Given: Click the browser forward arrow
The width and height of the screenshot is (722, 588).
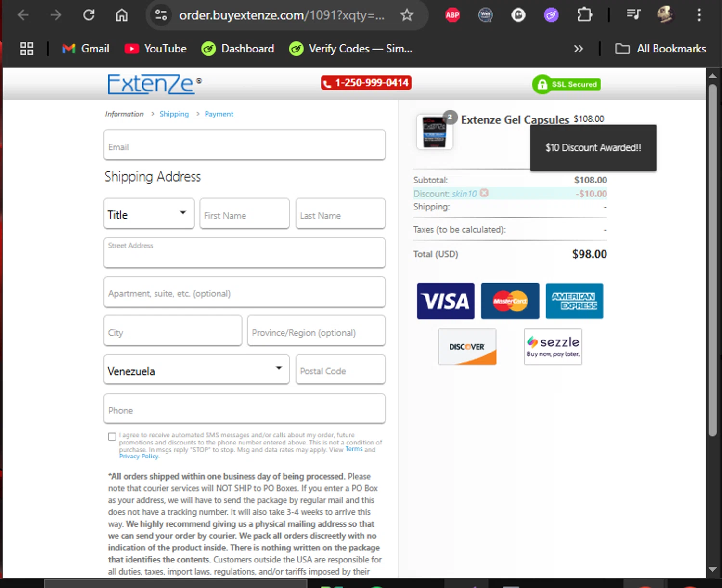Looking at the screenshot, I should tap(56, 15).
